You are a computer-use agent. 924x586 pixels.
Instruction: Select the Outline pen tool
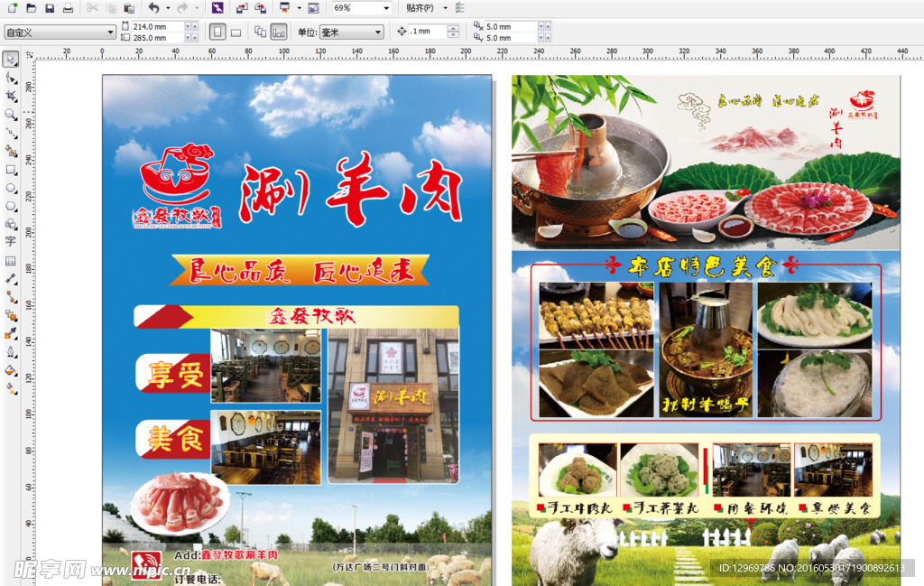11,352
